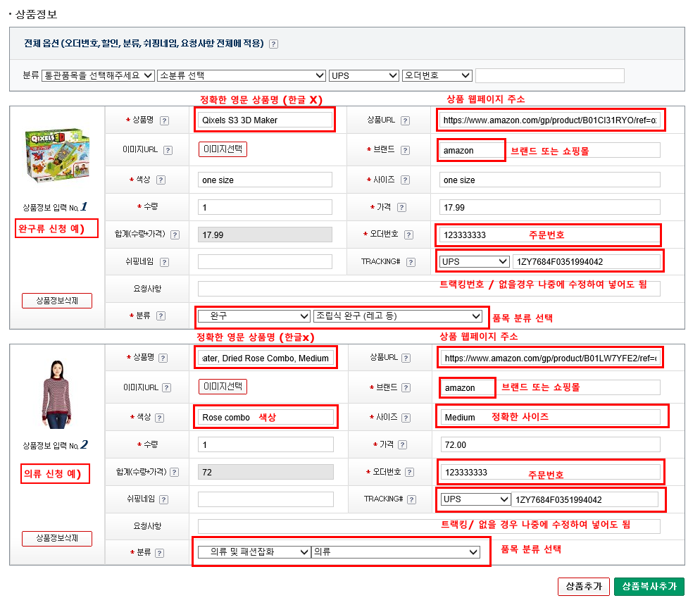The width and height of the screenshot is (700, 605).
Task: Click help icon beside 가격 in product 1
Action: click(401, 208)
